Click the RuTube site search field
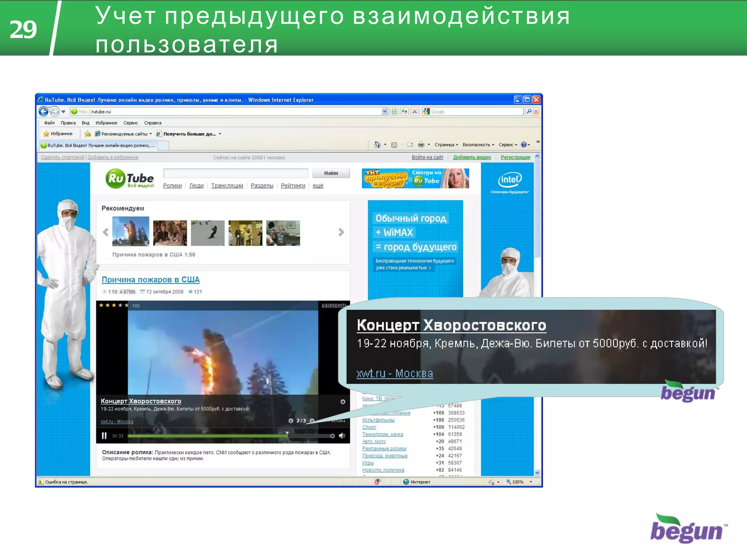747x560 pixels. coord(236,173)
